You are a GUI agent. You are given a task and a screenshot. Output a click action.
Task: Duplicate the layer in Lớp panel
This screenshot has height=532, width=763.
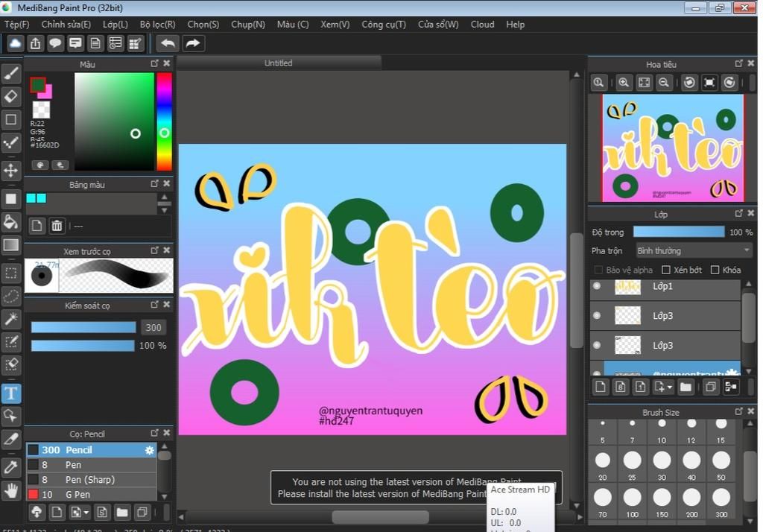(x=711, y=387)
